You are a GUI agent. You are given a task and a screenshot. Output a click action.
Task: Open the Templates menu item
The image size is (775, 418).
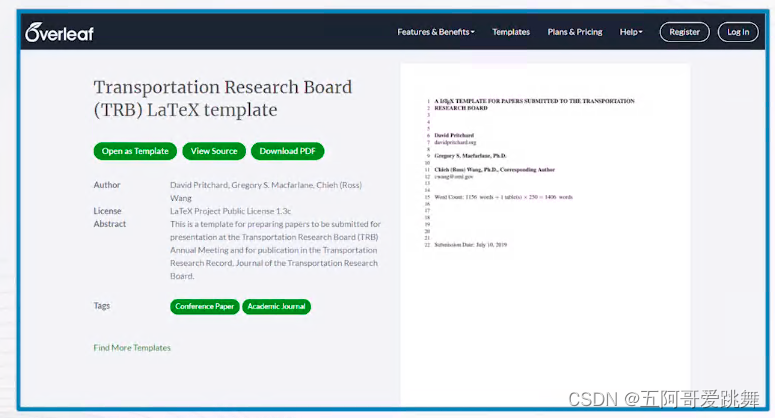point(511,32)
